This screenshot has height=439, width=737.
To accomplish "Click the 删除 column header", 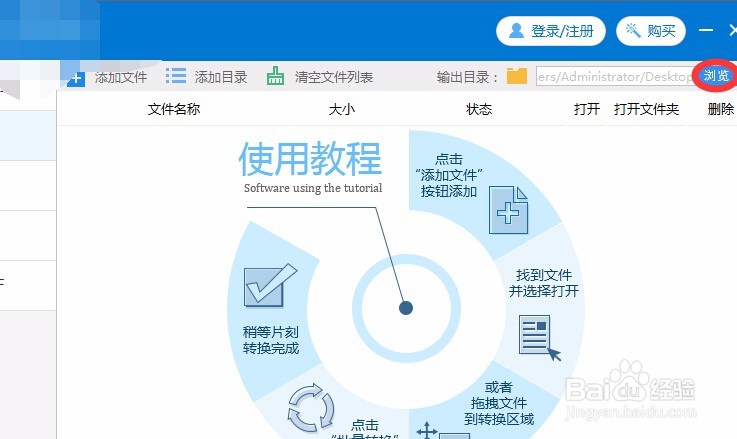I will point(721,109).
